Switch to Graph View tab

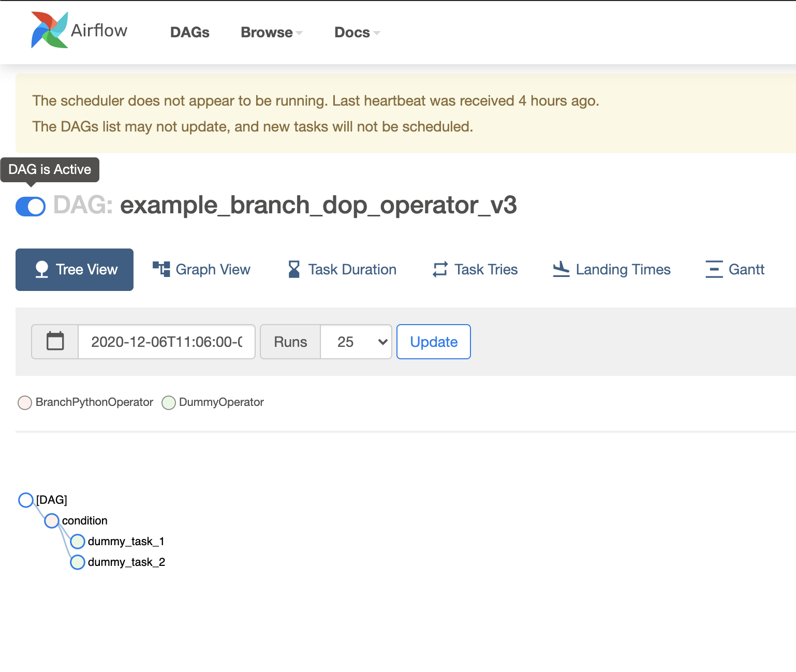tap(201, 270)
